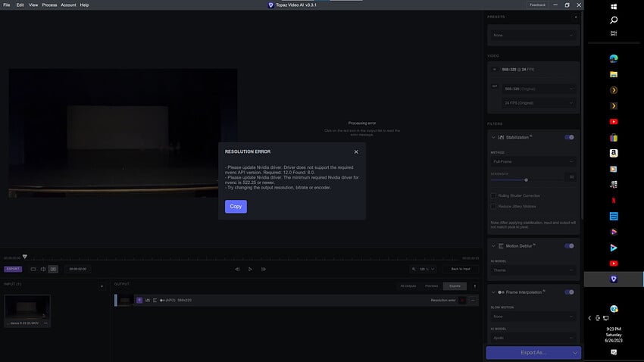
Task: Enable the Rolling Shutter Correction checkbox
Action: click(493, 195)
